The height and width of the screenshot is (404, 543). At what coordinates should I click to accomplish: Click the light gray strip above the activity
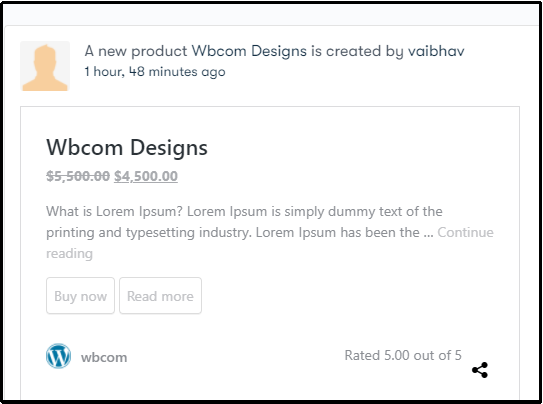click(272, 15)
